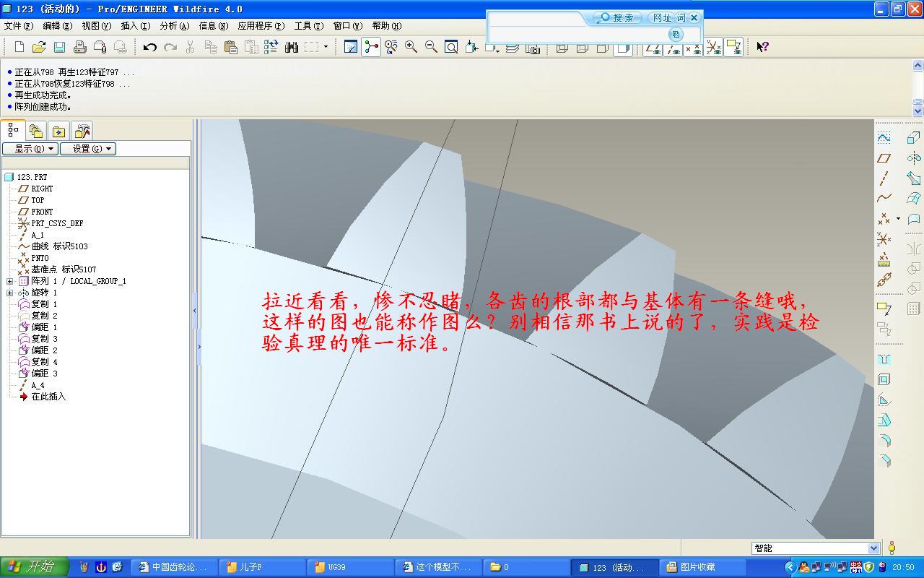Open the 智能 selection filter combo box
This screenshot has height=578, width=924.
[816, 548]
